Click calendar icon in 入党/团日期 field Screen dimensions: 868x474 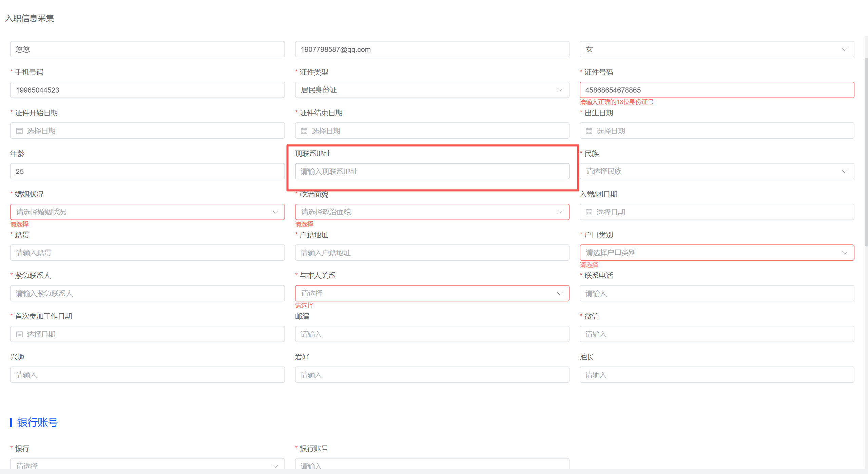[589, 212]
